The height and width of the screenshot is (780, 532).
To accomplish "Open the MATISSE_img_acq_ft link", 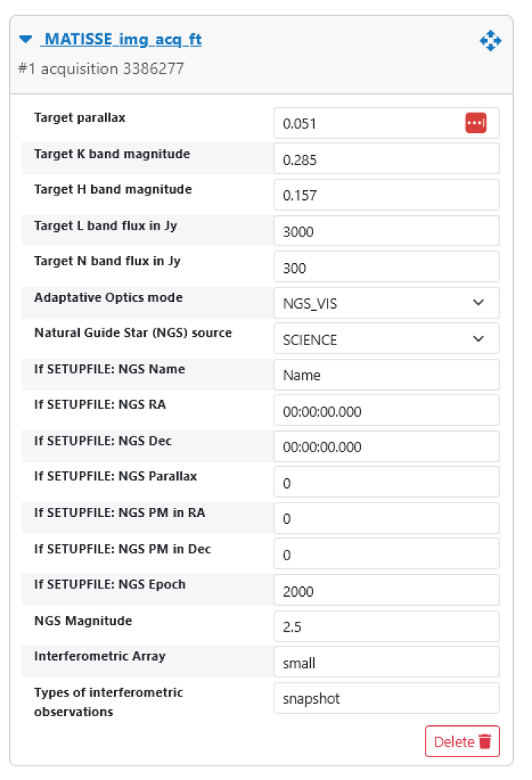I will tap(121, 40).
